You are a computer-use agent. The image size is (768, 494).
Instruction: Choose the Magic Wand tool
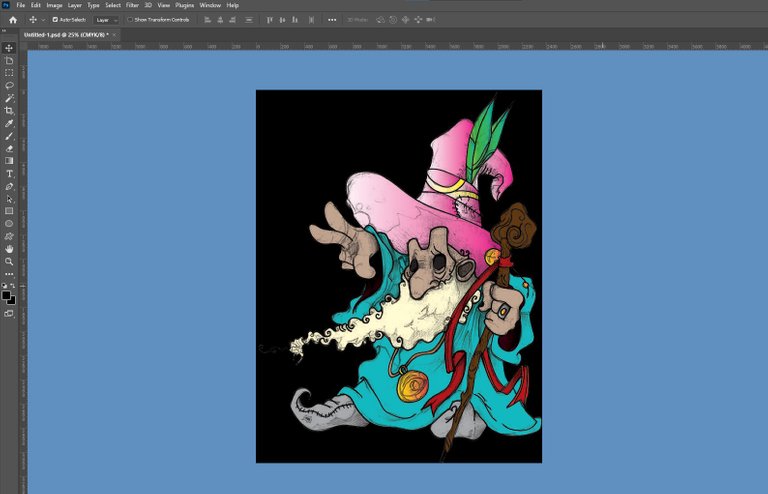coord(9,98)
